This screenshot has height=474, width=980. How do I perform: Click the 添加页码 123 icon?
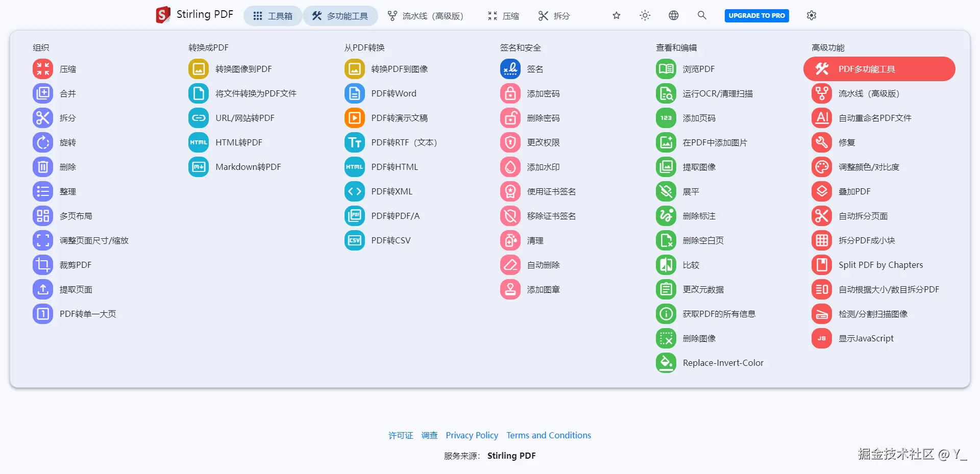point(666,118)
